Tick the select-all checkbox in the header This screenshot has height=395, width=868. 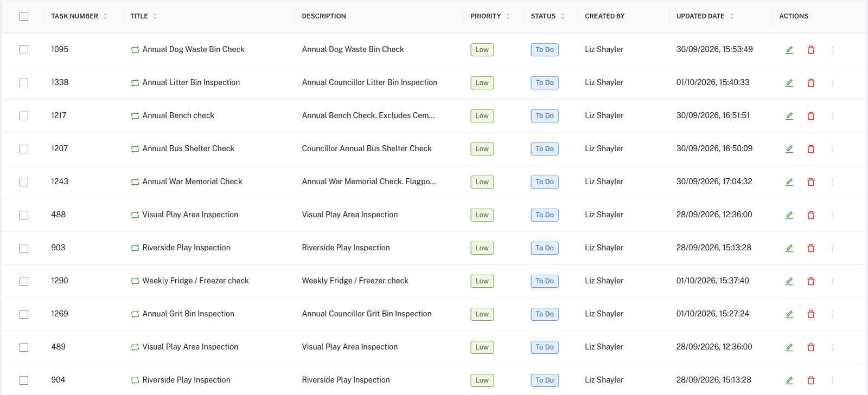coord(24,16)
